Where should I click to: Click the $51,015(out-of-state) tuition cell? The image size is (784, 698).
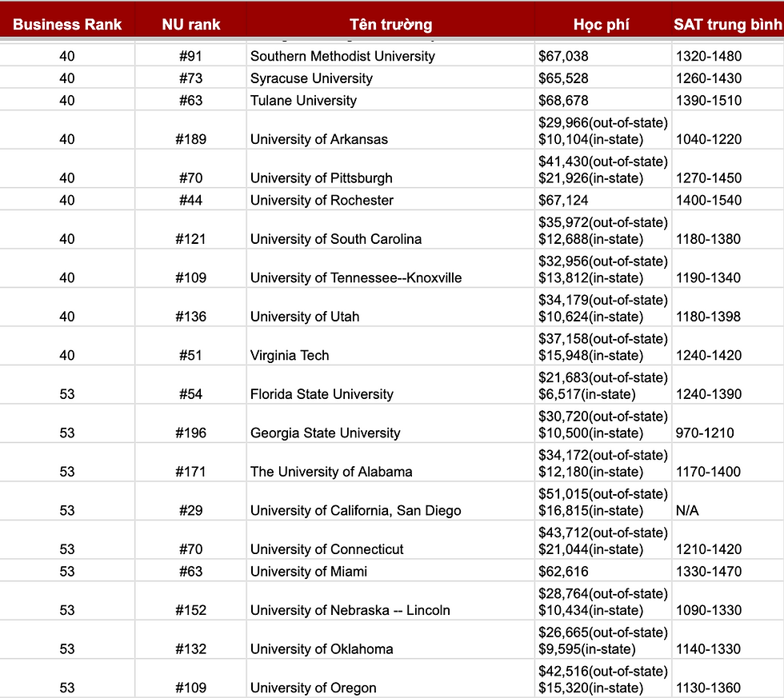tap(603, 501)
